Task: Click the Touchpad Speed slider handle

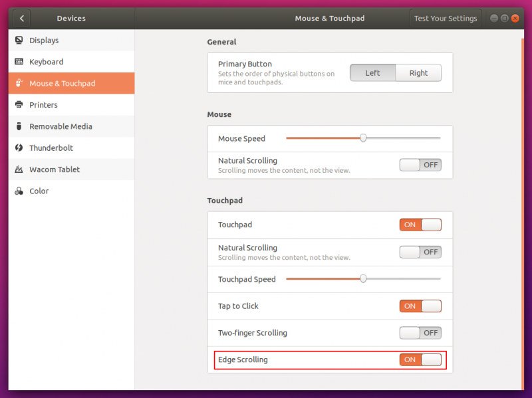Action: [362, 278]
